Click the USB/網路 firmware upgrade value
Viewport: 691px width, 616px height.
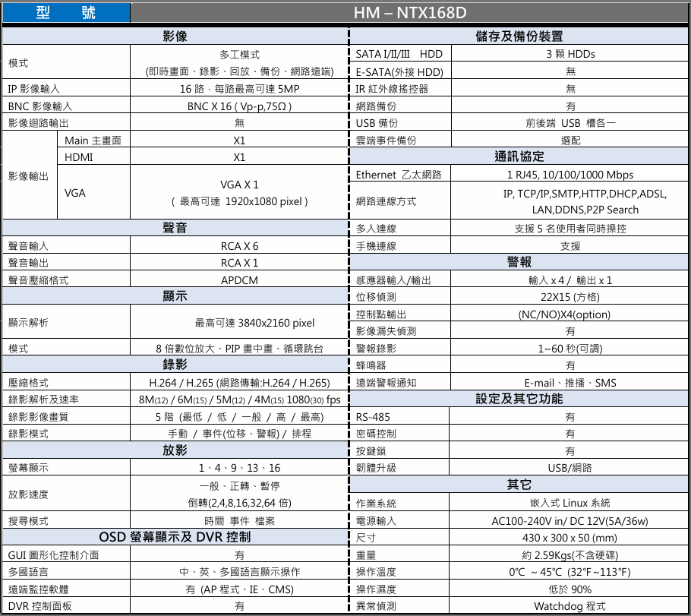click(x=570, y=468)
